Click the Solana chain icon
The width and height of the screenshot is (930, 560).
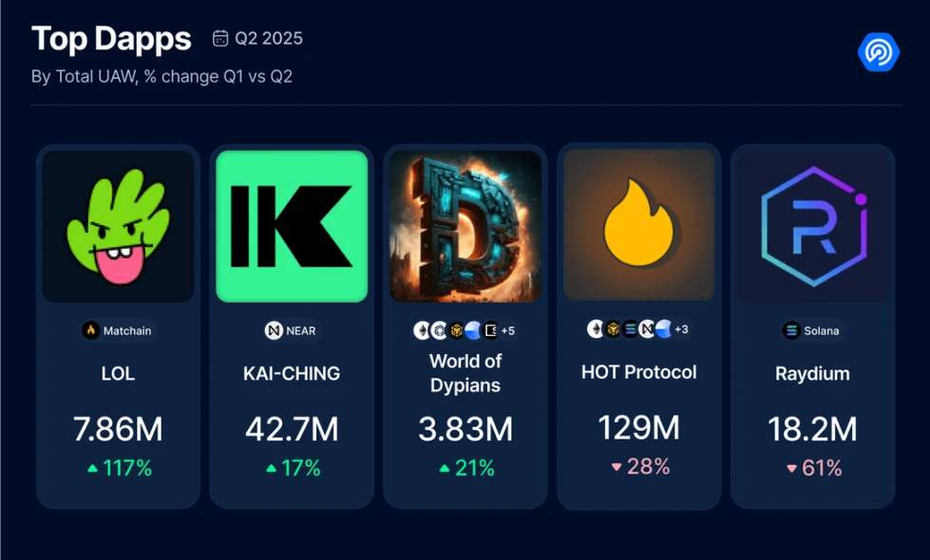pos(791,330)
